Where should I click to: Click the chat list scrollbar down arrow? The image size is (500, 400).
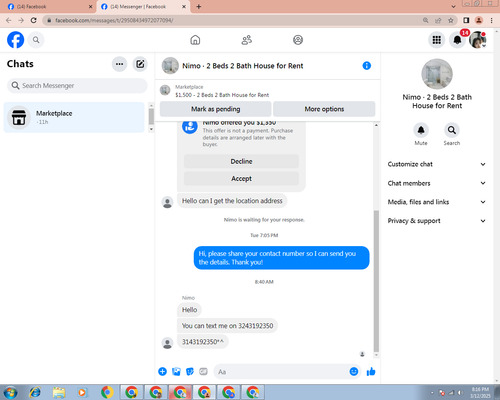click(151, 129)
